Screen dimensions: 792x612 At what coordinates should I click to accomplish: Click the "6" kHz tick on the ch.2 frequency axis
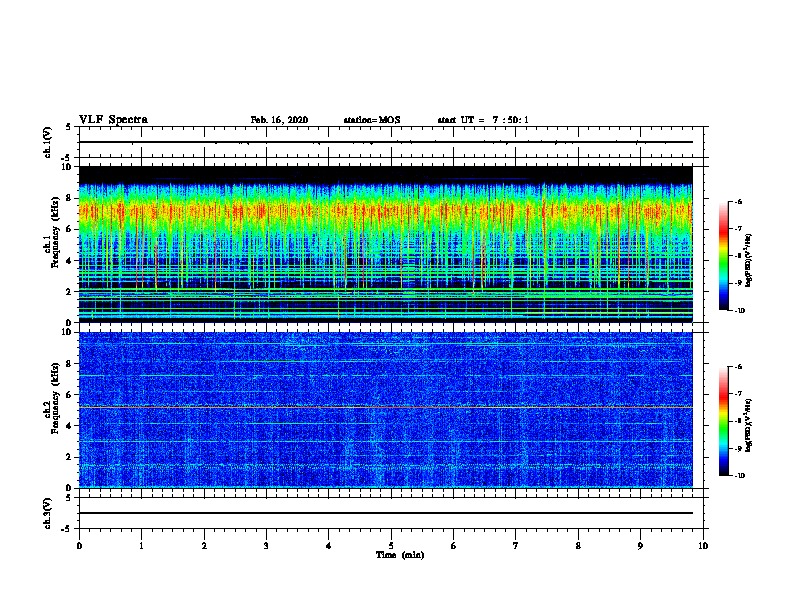tap(69, 395)
